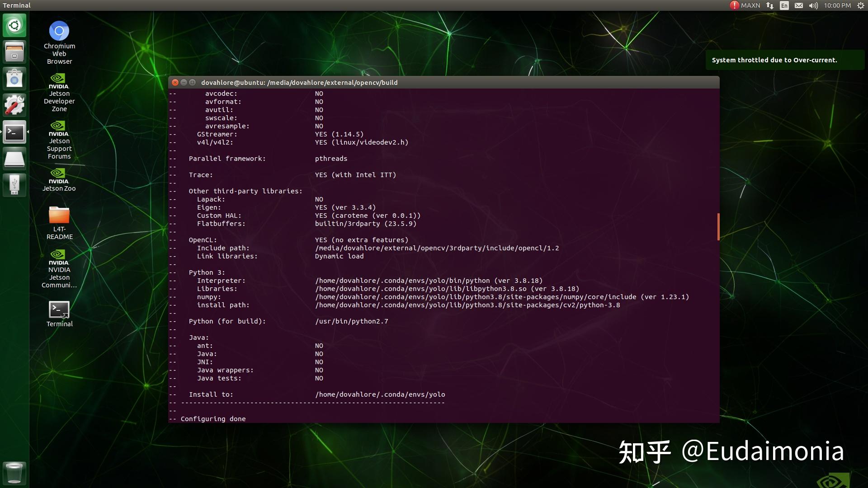Click the 10:00 PM clock menu
868x488 pixels.
click(837, 5)
